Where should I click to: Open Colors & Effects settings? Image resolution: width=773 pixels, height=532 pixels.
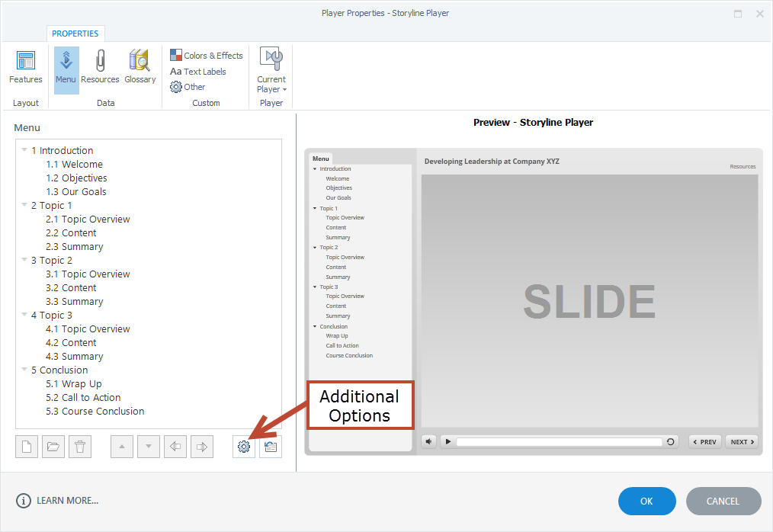[x=206, y=56]
